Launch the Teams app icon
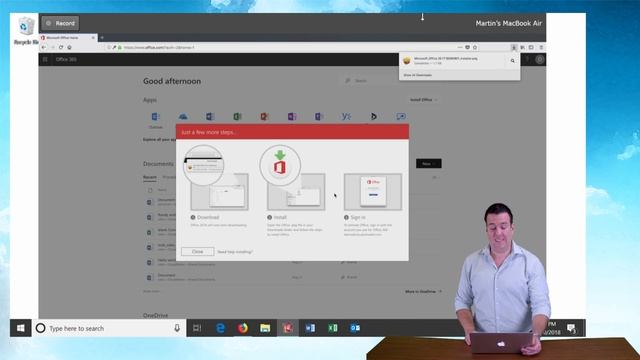Screen dimensions: 640x360 pyautogui.click(x=319, y=117)
